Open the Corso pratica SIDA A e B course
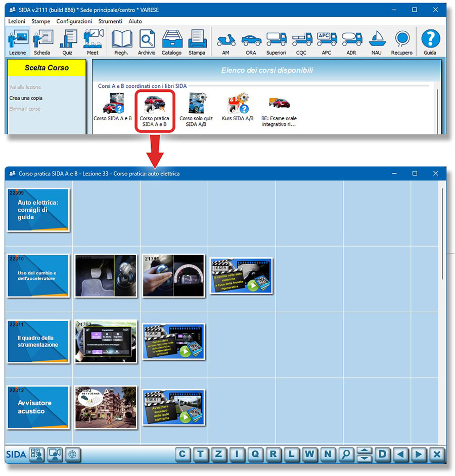The image size is (455, 476). [x=155, y=111]
